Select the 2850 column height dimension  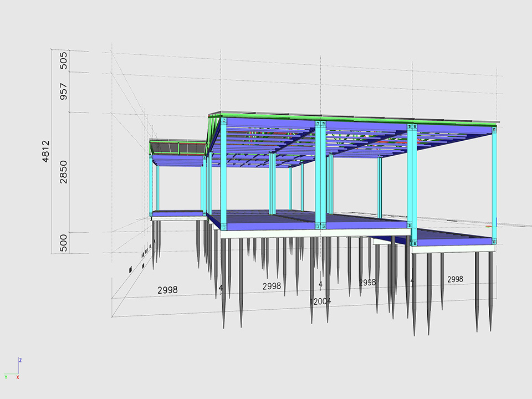click(64, 172)
